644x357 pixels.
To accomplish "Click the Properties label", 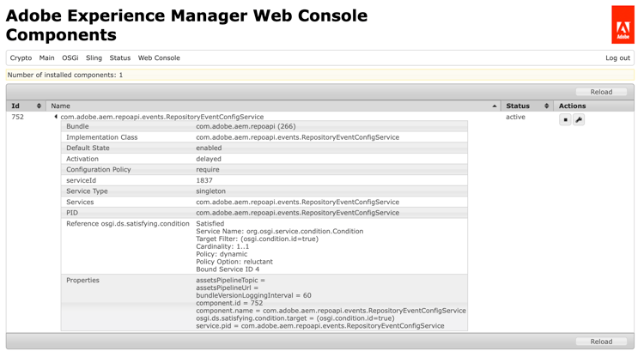I will point(82,281).
